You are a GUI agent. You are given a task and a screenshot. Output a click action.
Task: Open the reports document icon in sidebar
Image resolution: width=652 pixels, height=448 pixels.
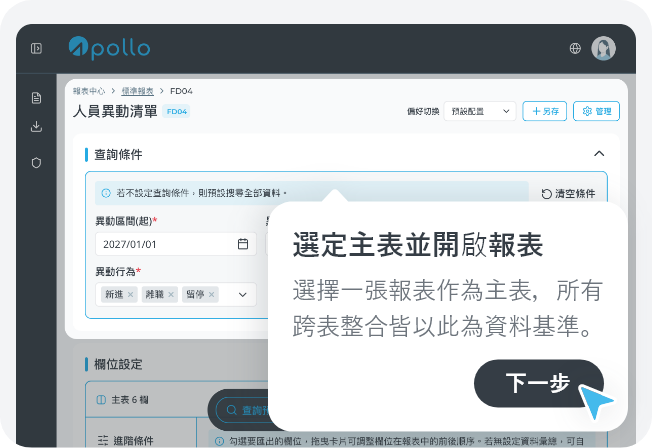click(36, 98)
